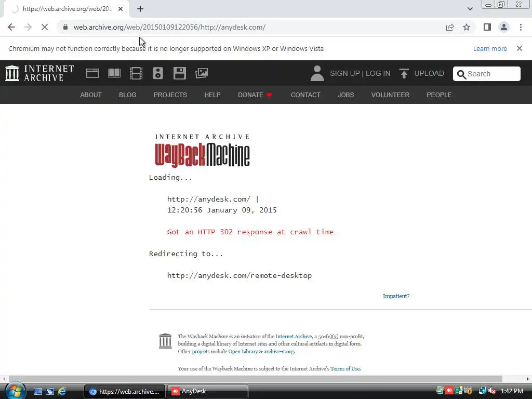Screen dimensions: 532x399
Task: Click the Impatient? link
Action: (x=396, y=296)
